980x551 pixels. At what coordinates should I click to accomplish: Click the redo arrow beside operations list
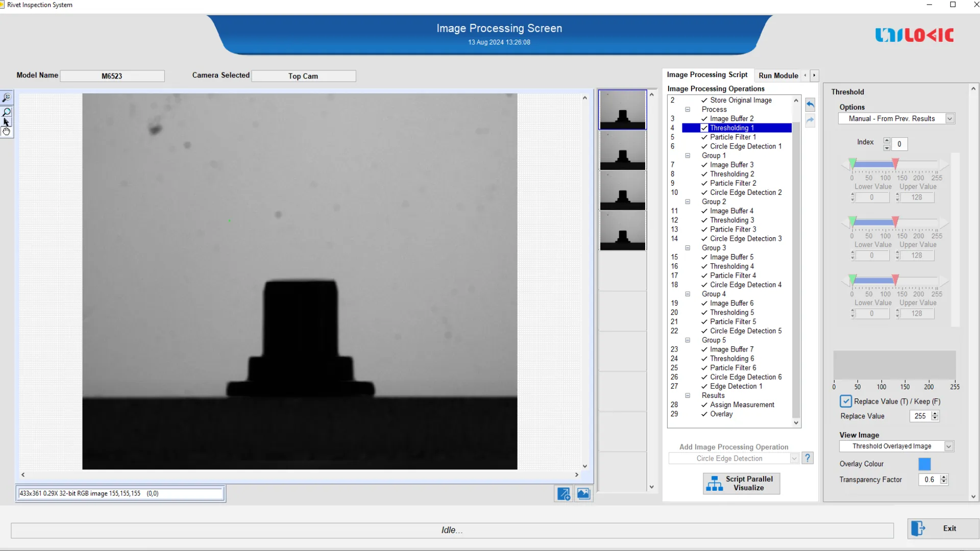(x=810, y=121)
